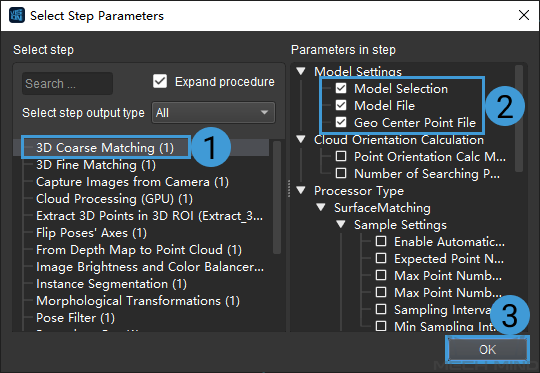This screenshot has width=540, height=373.
Task: Click the step Search input field
Action: pyautogui.click(x=68, y=84)
